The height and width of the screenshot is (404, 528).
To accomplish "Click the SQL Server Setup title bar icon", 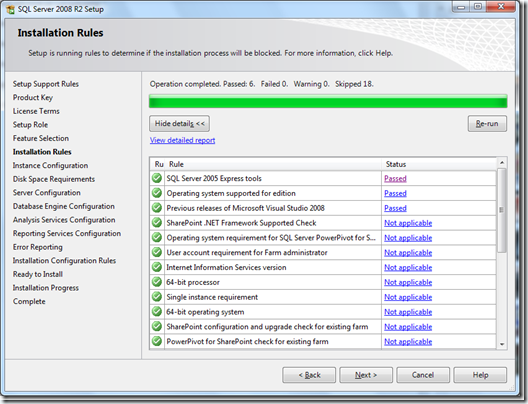I will click(x=10, y=9).
